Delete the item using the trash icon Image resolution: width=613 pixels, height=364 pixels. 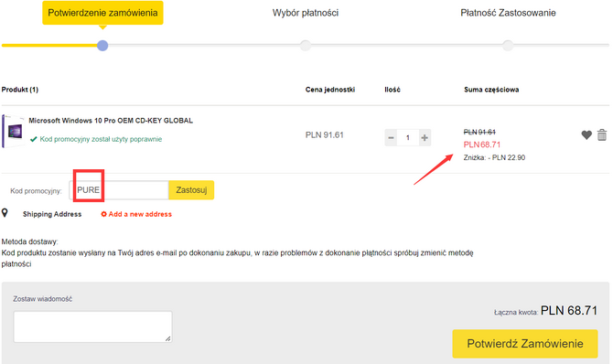tap(602, 134)
